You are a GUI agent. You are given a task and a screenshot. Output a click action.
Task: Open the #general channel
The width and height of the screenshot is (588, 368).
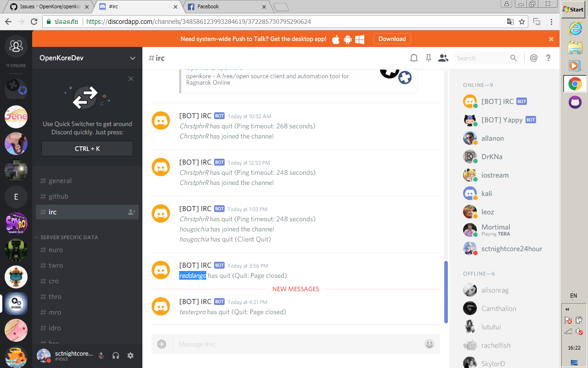pos(87,181)
